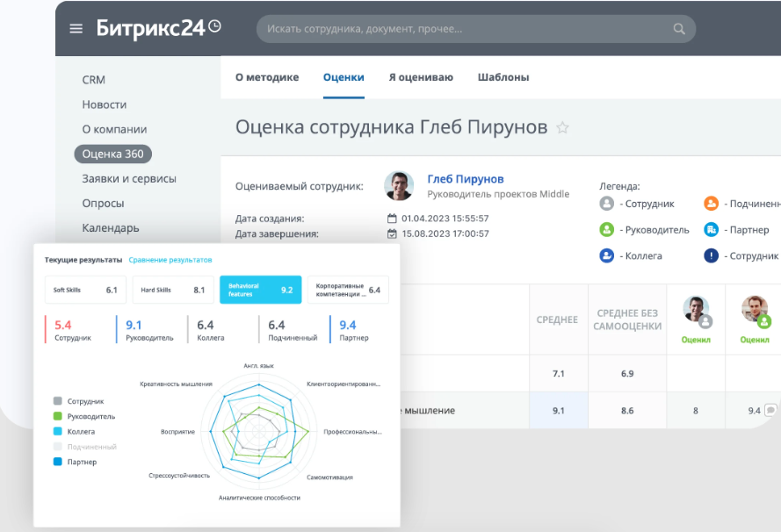Screen dimensions: 781x532
Task: Click the clock icon beside Битрикс24 logo
Action: 214,25
